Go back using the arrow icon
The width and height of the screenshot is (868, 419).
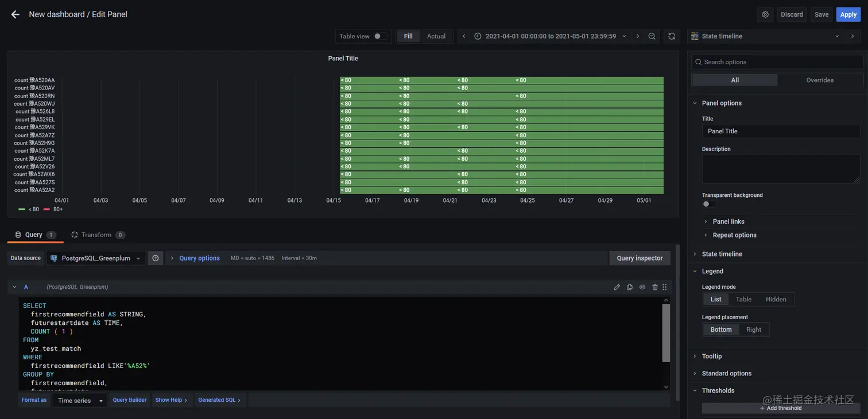tap(15, 14)
